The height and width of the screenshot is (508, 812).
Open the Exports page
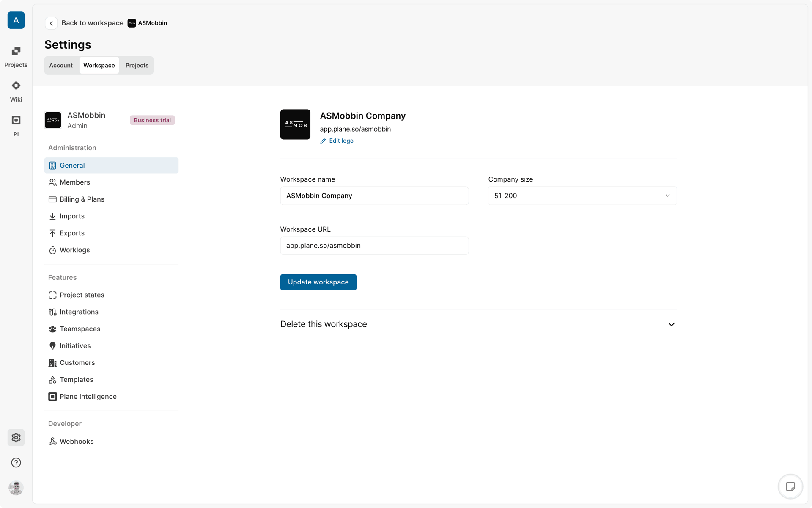click(111, 233)
